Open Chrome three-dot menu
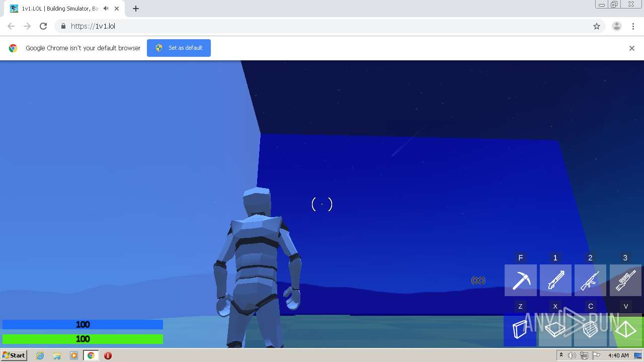Image resolution: width=644 pixels, height=362 pixels. 633,26
